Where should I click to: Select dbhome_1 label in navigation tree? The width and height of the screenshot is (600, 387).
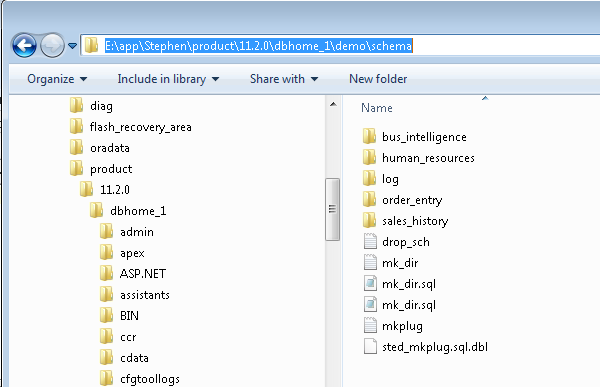[138, 211]
